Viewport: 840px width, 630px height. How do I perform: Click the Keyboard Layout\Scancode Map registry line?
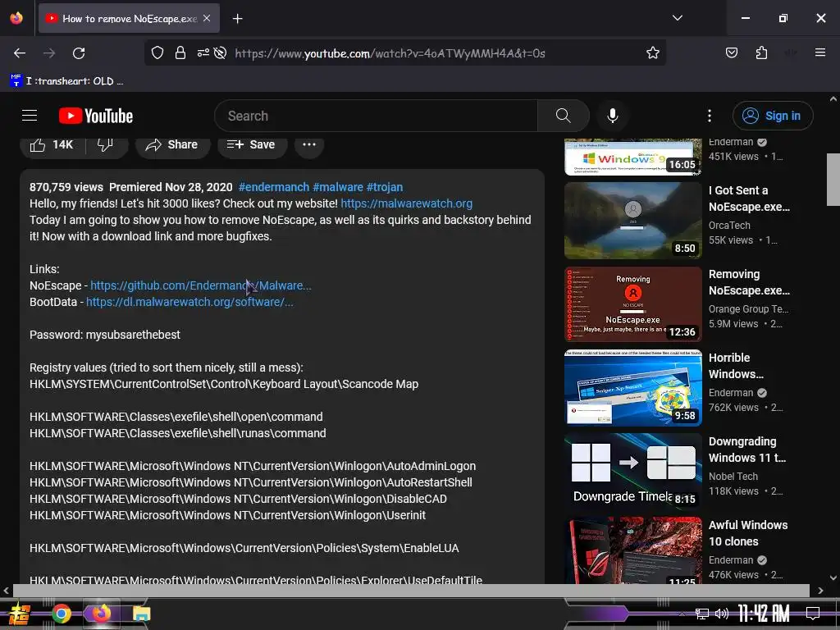(224, 384)
